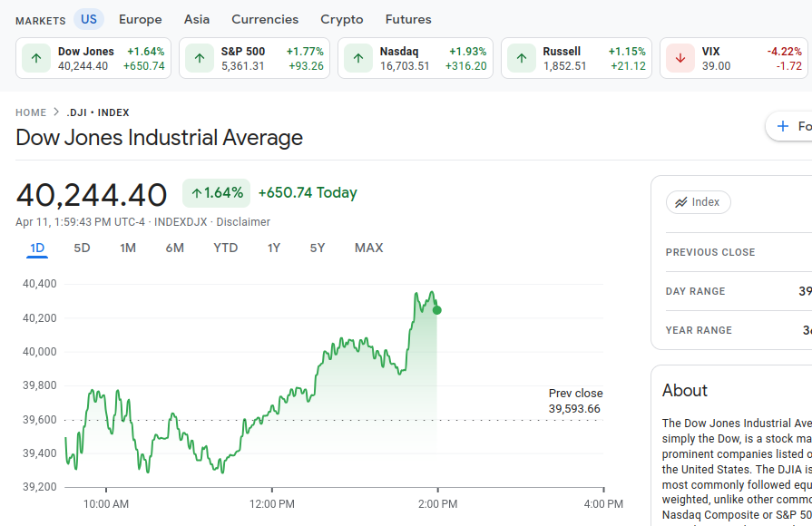This screenshot has width=812, height=526.
Task: Click the 40,400 y-axis label
Action: click(40, 284)
